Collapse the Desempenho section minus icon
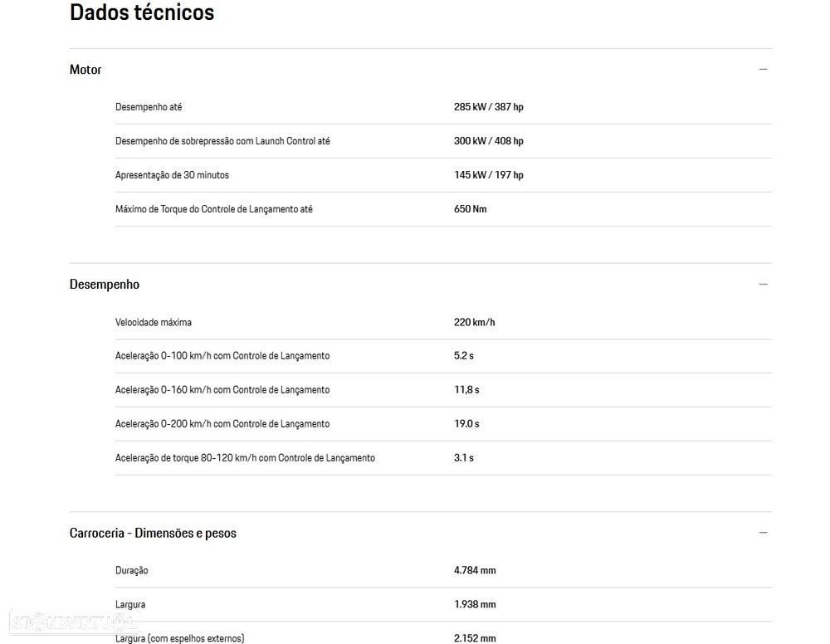The height and width of the screenshot is (644, 830). click(x=764, y=285)
